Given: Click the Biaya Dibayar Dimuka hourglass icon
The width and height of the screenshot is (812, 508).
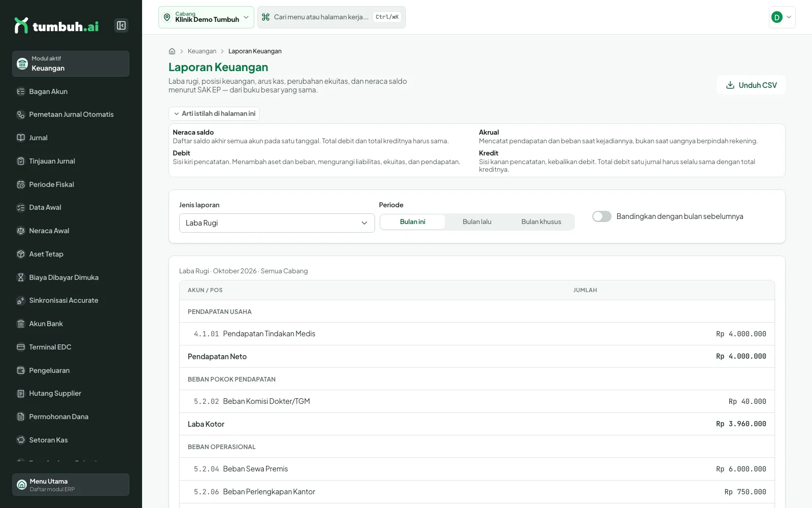Looking at the screenshot, I should pos(21,277).
